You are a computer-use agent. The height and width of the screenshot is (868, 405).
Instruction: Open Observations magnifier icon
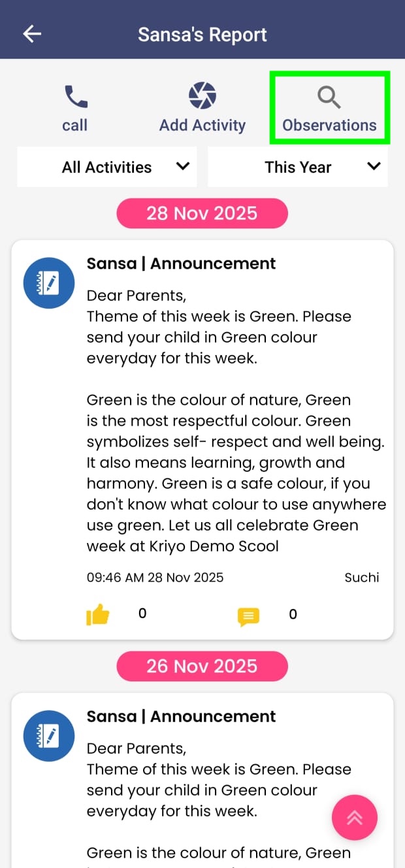pos(329,97)
